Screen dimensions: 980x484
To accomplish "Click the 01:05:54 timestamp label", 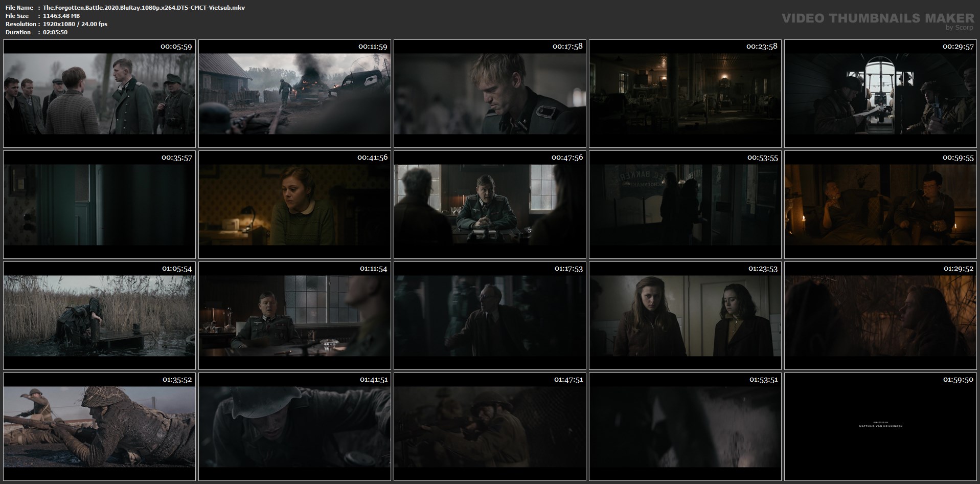I will (x=177, y=269).
